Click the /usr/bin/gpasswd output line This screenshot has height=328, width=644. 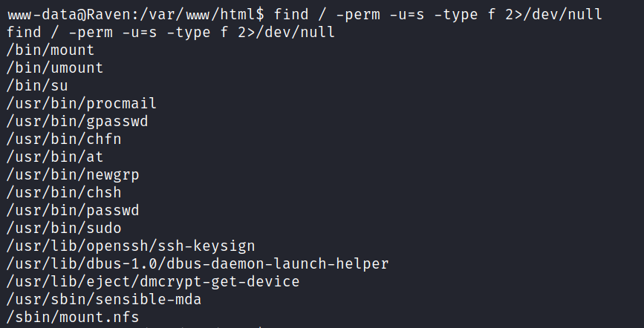[x=77, y=121]
